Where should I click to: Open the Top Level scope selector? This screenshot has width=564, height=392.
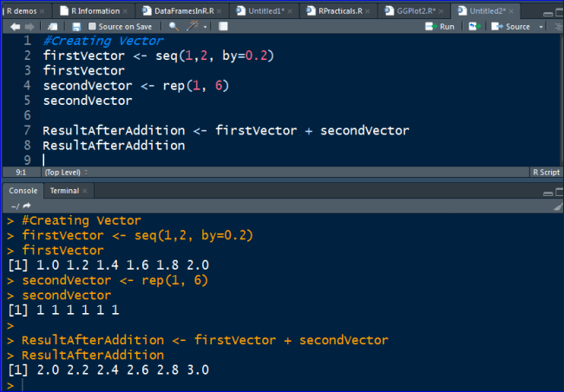(66, 173)
